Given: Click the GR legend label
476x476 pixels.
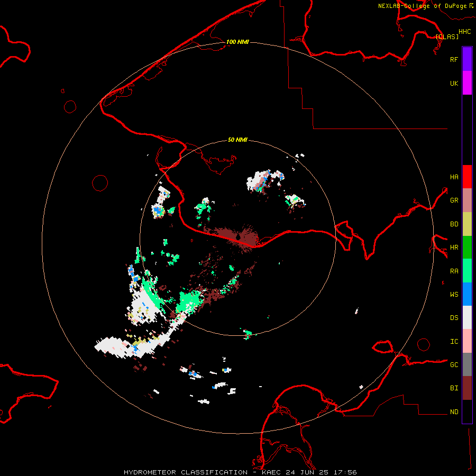Looking at the screenshot, I should tap(454, 200).
